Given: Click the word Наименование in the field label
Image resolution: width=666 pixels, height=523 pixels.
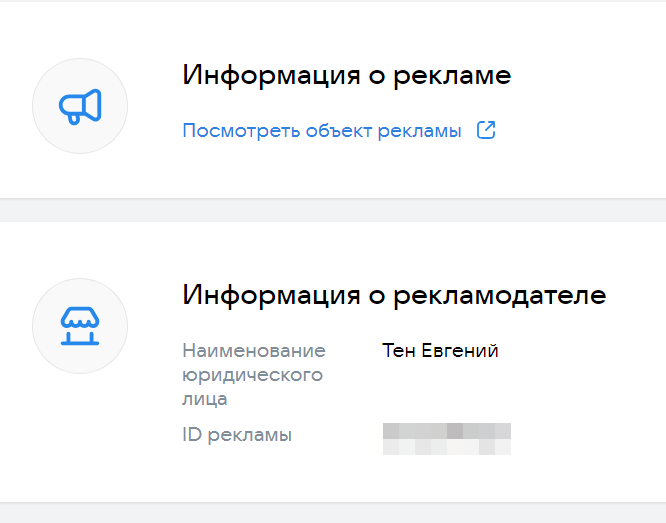Looking at the screenshot, I should pyautogui.click(x=254, y=351).
